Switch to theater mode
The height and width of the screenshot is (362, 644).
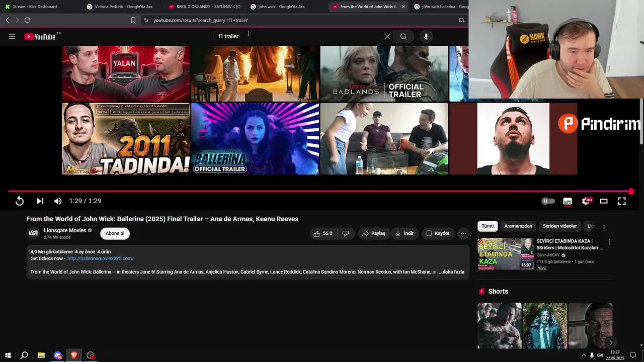[x=604, y=201]
